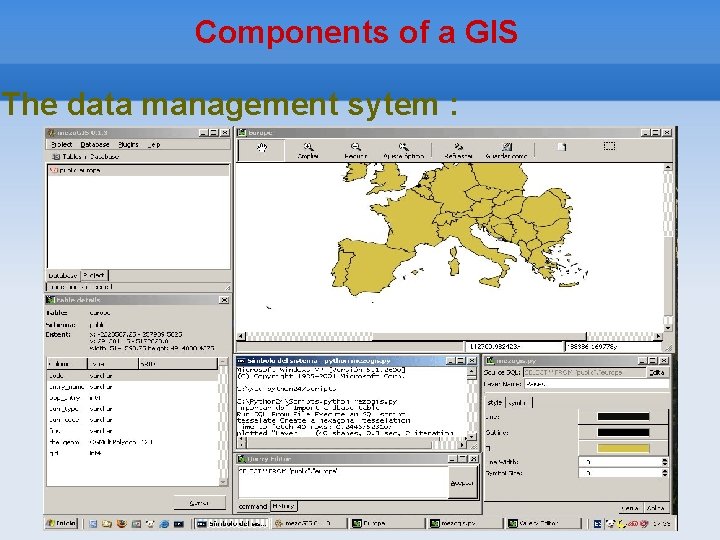The height and width of the screenshot is (540, 720).
Task: Open the Project menu in mezoGIS
Action: tap(62, 144)
